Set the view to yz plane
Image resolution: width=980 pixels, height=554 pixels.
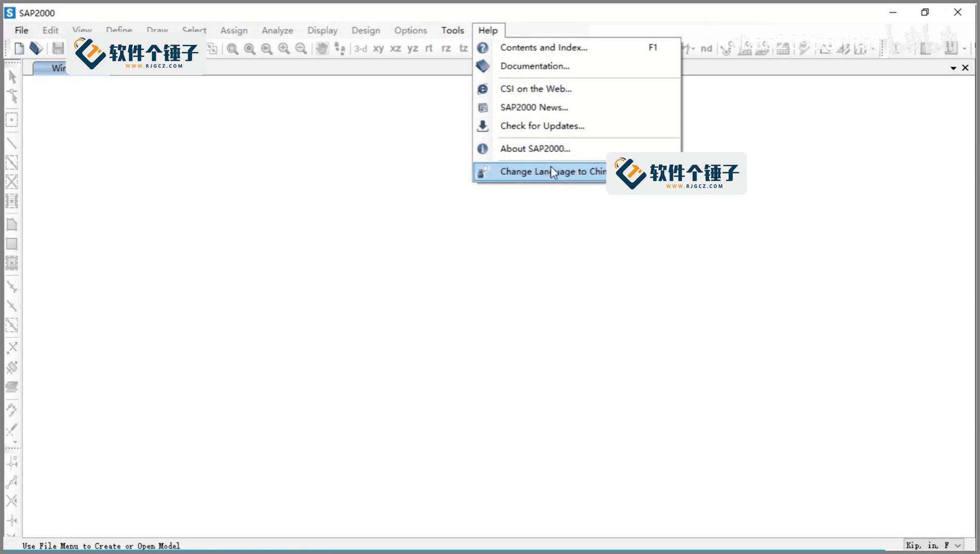coord(413,49)
